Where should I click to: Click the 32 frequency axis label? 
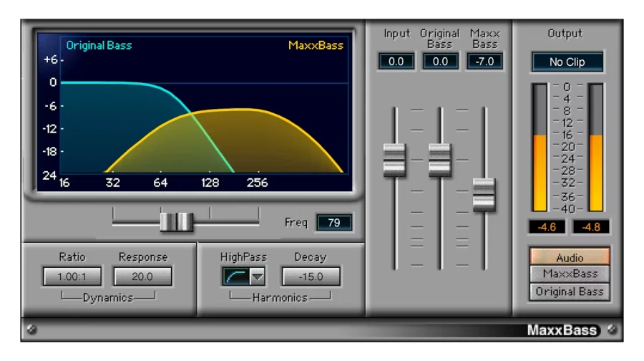click(x=113, y=183)
